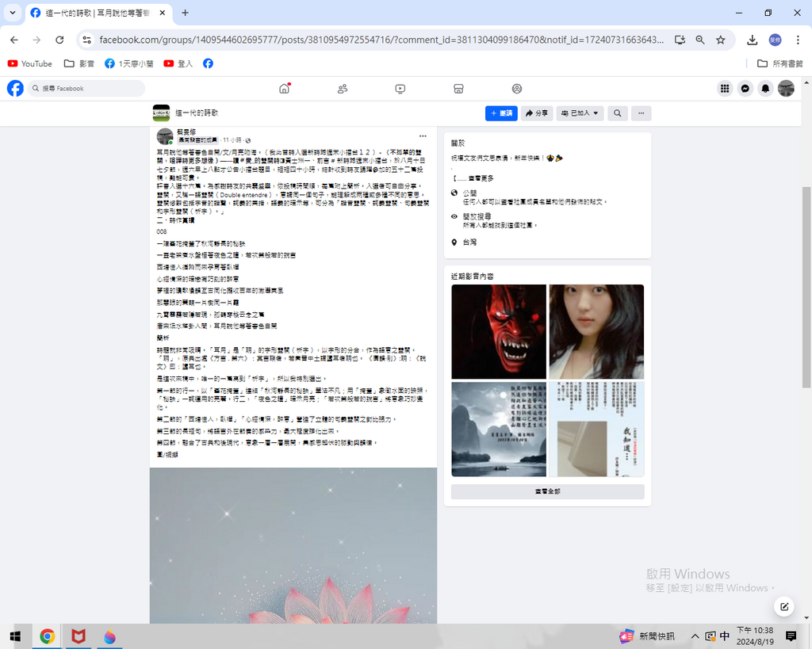Bookmark this page with the star icon
812x649 pixels.
tap(720, 40)
